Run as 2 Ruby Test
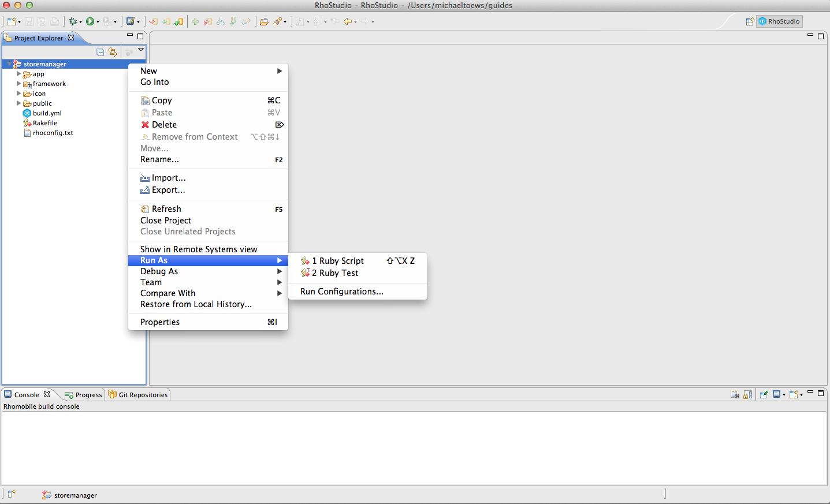The image size is (830, 504). click(358, 273)
